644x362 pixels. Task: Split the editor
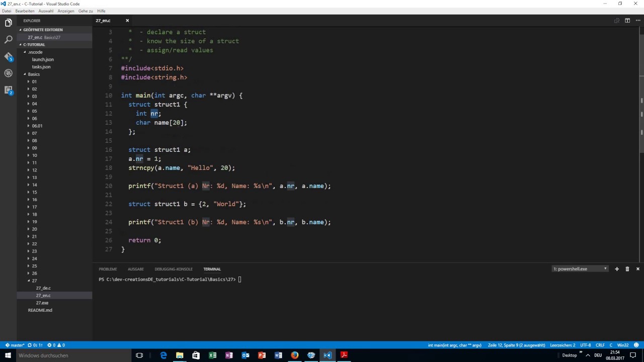627,21
